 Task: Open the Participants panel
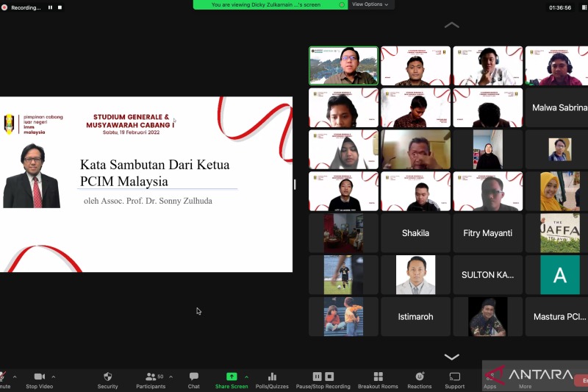[x=151, y=380]
